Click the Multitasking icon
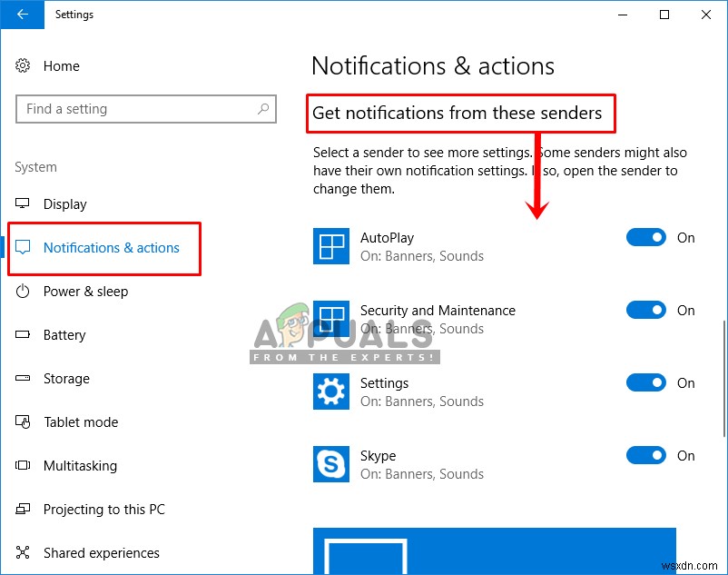Image resolution: width=728 pixels, height=575 pixels. [23, 465]
